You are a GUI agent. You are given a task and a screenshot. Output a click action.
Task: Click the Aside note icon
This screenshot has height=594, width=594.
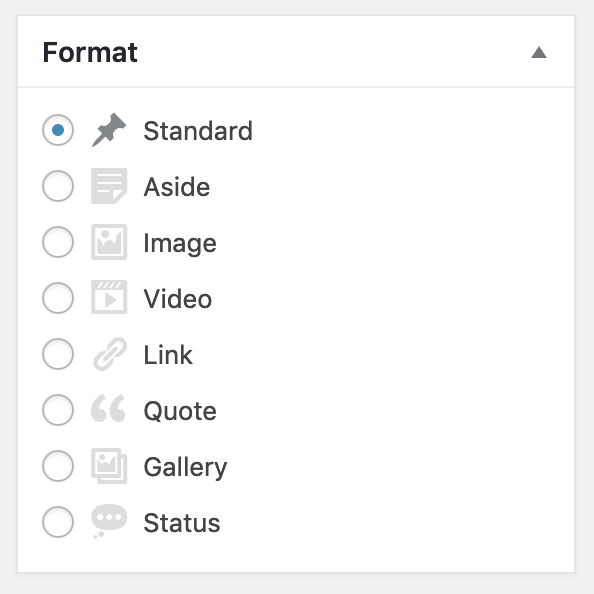(x=109, y=186)
